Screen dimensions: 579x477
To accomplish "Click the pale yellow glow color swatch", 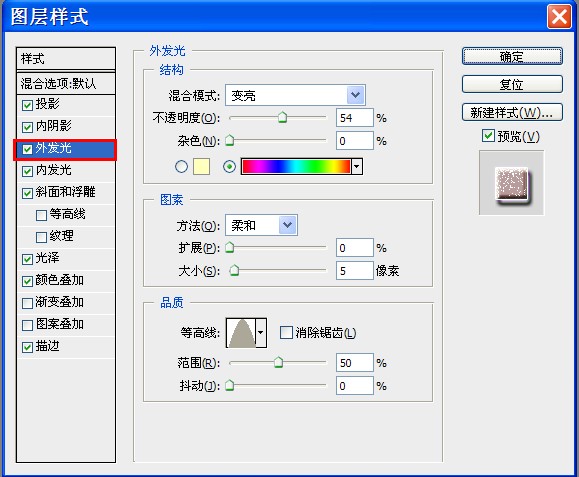I will pos(201,167).
